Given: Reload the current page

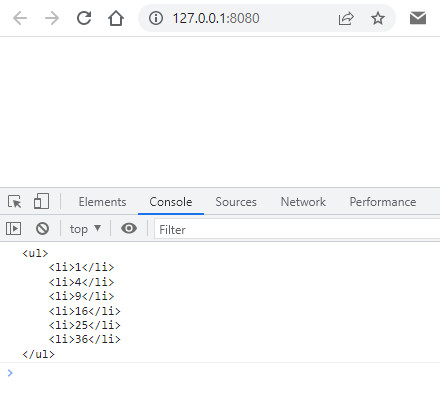Looking at the screenshot, I should (84, 18).
